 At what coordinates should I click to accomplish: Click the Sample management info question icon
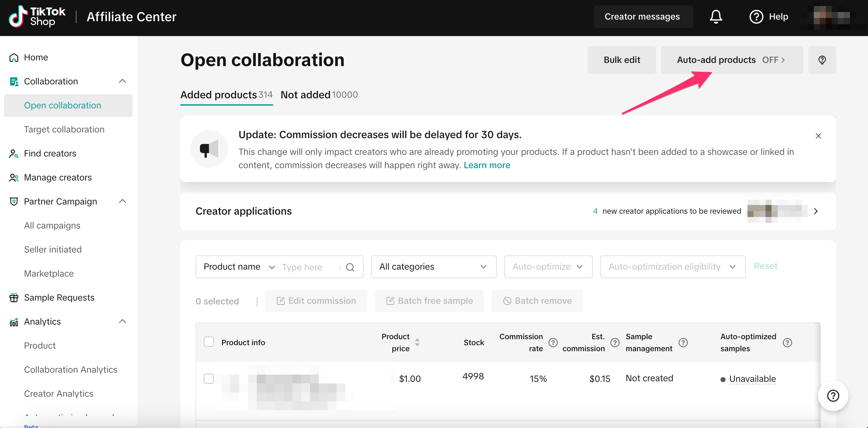click(683, 342)
